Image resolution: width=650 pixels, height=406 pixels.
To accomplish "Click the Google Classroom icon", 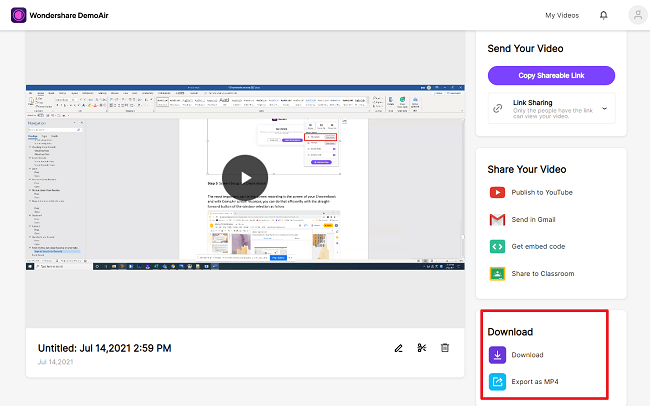I will click(497, 274).
